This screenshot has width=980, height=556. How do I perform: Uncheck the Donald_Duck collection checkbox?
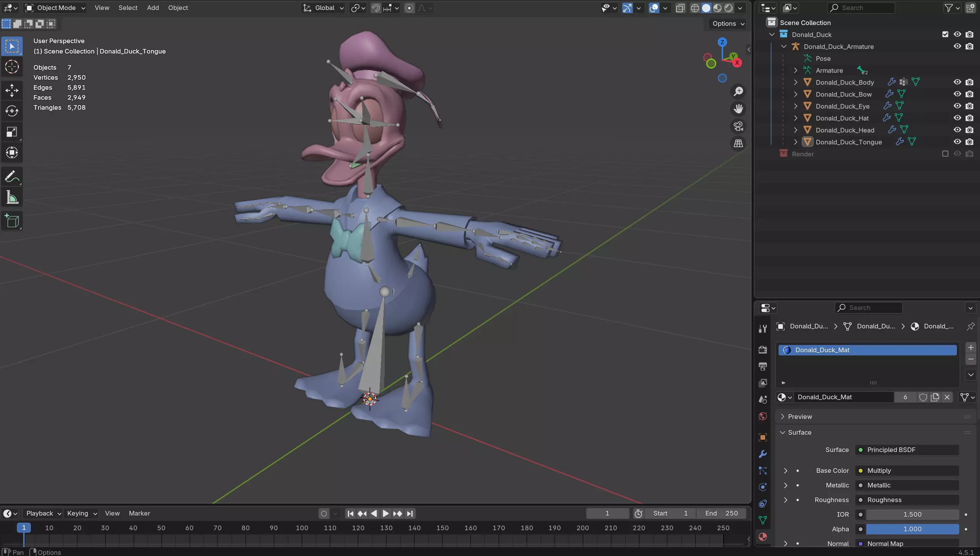point(945,34)
